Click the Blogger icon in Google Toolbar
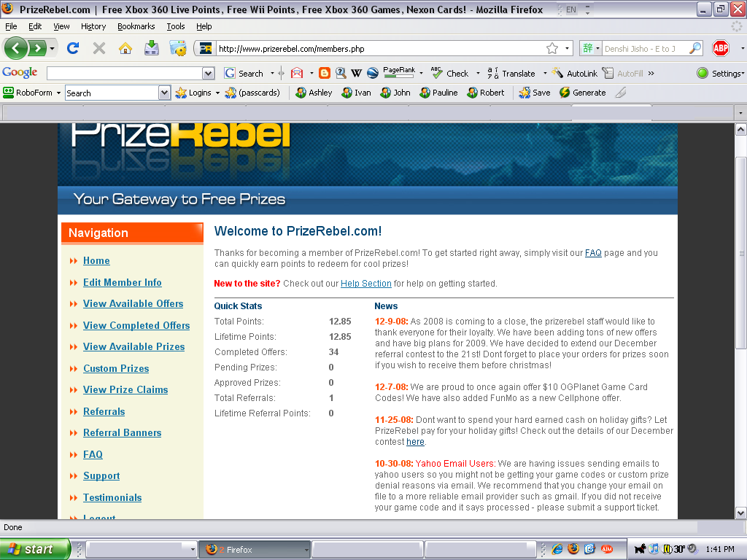 tap(324, 73)
